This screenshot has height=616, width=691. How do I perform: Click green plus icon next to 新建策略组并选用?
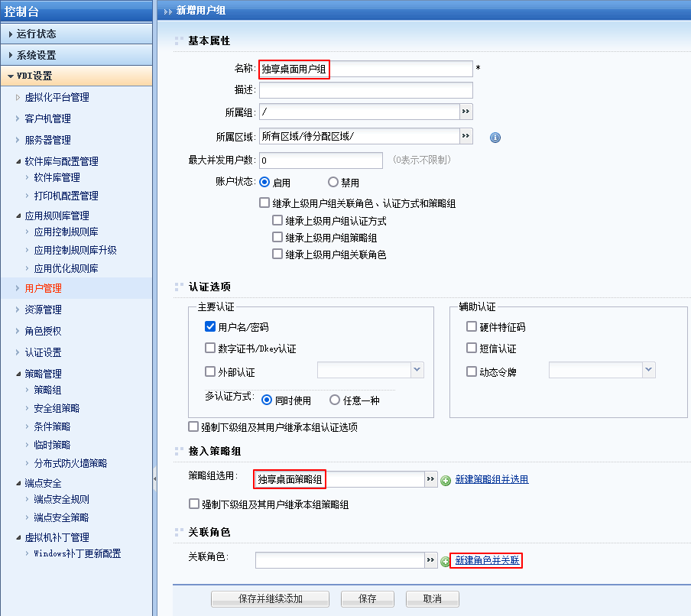click(446, 480)
